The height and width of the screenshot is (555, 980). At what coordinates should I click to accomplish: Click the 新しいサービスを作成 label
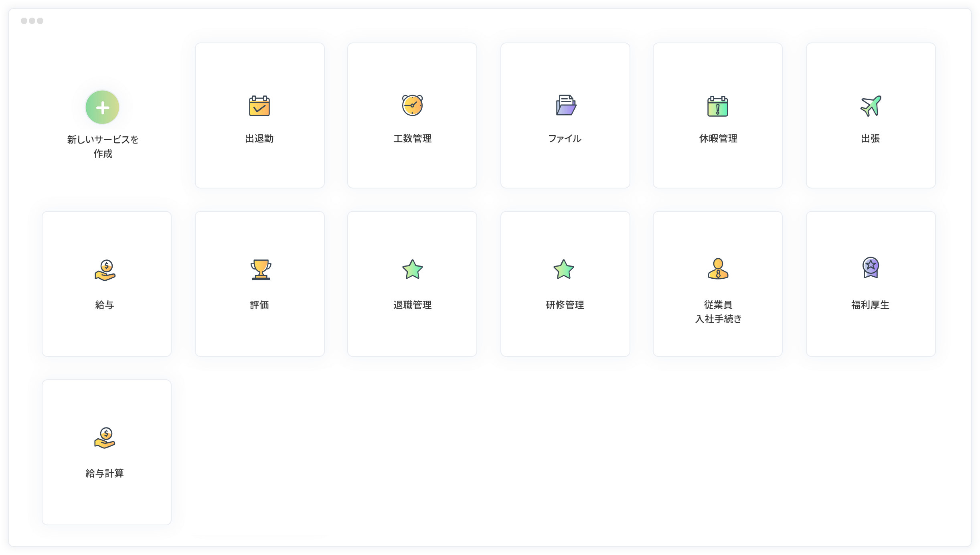click(103, 147)
